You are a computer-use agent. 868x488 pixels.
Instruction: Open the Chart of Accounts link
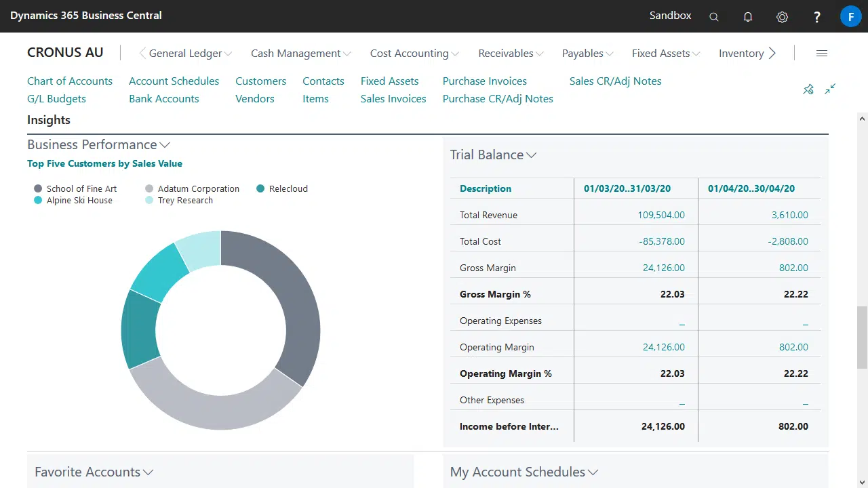coord(70,81)
